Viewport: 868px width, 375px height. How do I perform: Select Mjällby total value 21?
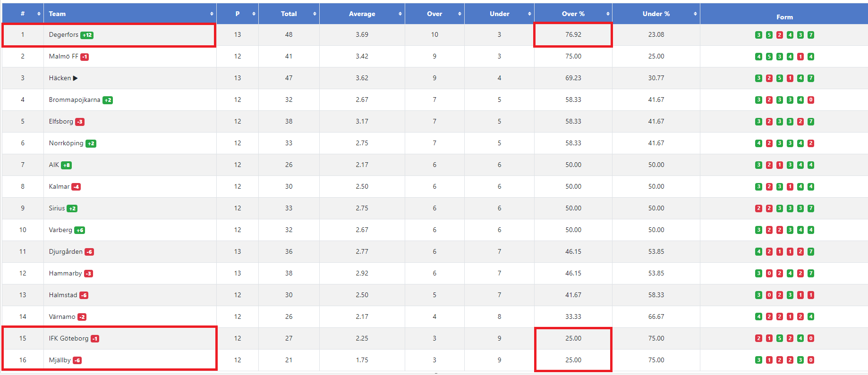[x=289, y=360]
